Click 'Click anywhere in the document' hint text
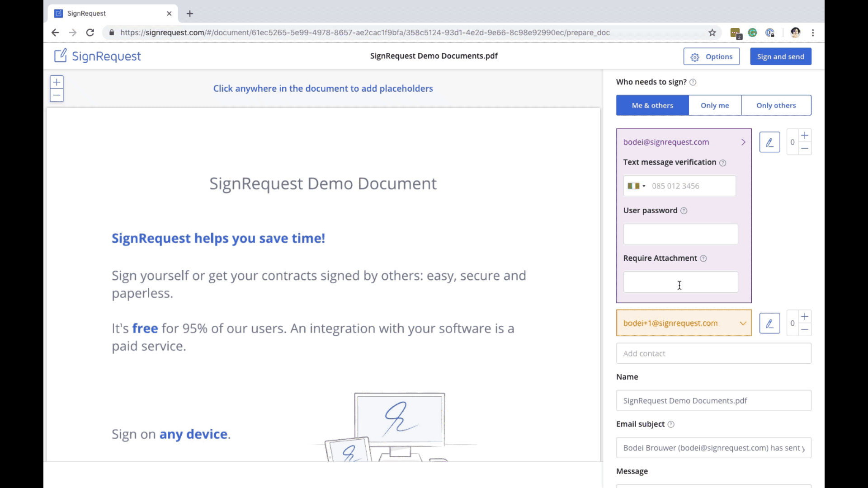Image resolution: width=868 pixels, height=488 pixels. tap(323, 89)
